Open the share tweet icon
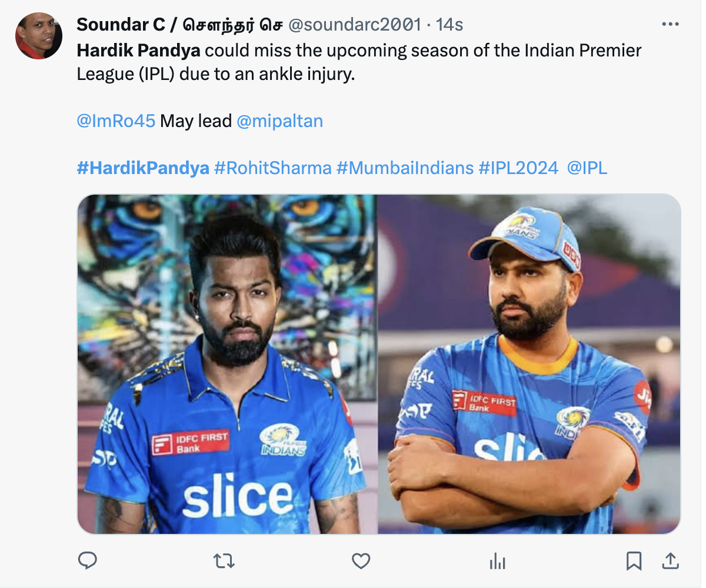This screenshot has height=588, width=706. (670, 561)
